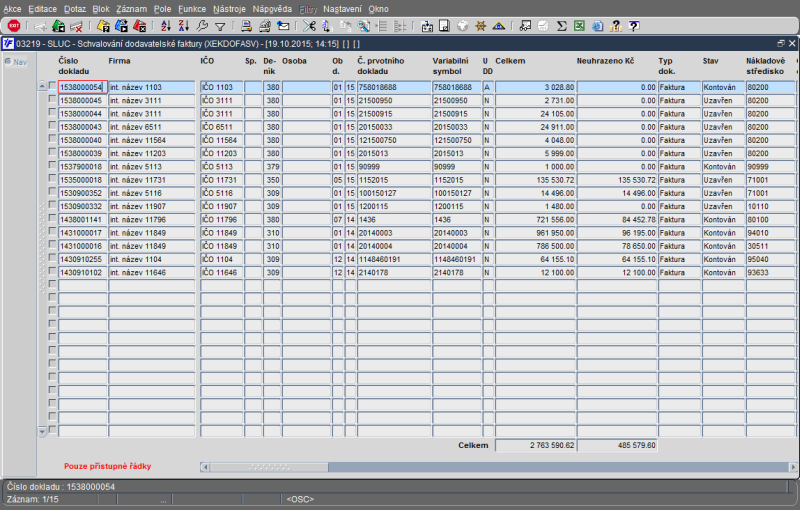Click nákladové středisko 95040
This screenshot has height=510, width=800.
(770, 260)
